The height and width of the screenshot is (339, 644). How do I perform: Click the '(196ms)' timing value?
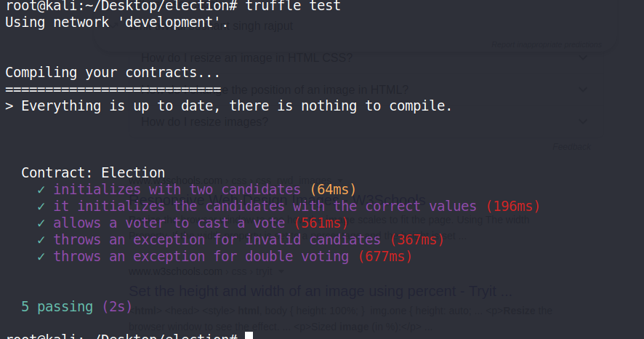tap(513, 207)
